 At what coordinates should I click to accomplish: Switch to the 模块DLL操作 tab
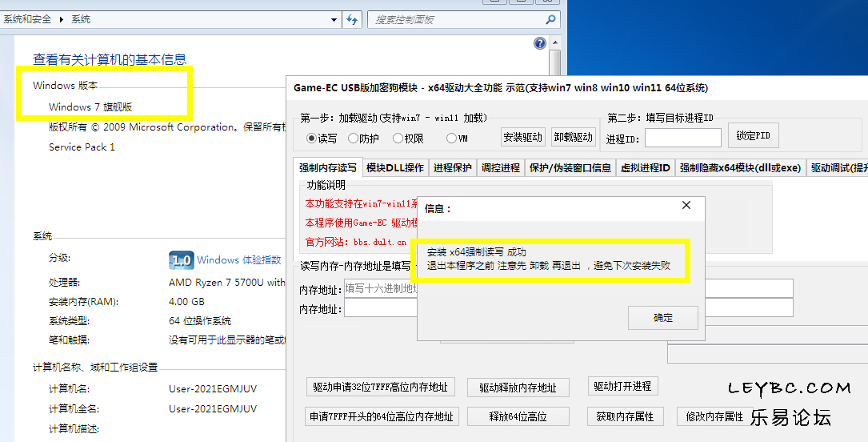395,168
